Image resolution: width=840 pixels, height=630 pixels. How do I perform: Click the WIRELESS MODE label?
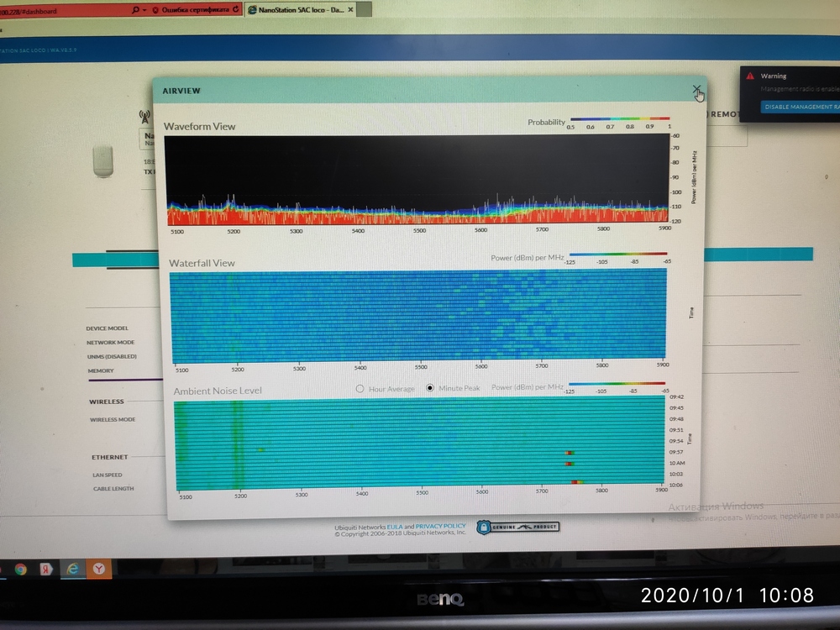coord(113,419)
